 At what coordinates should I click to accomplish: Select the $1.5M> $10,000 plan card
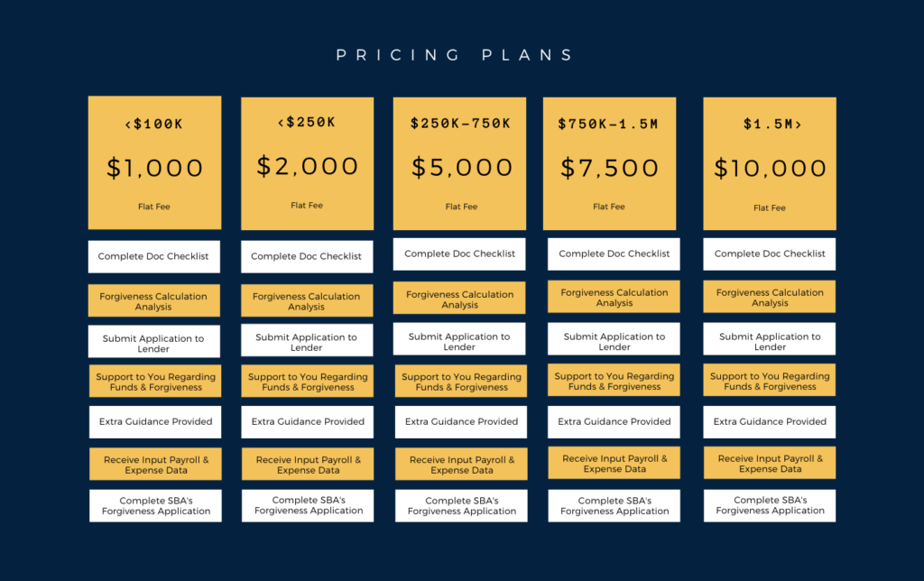tap(770, 164)
